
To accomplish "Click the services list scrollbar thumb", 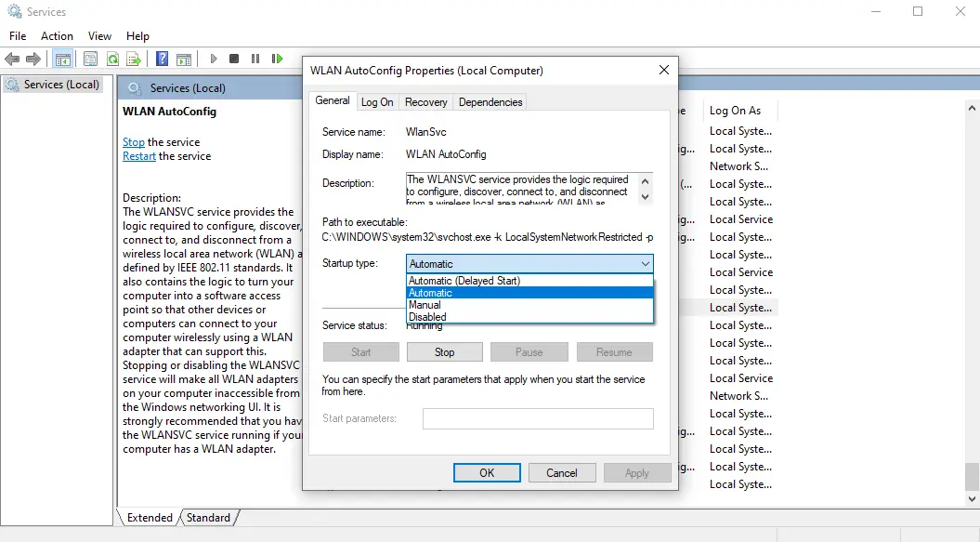I will (972, 477).
